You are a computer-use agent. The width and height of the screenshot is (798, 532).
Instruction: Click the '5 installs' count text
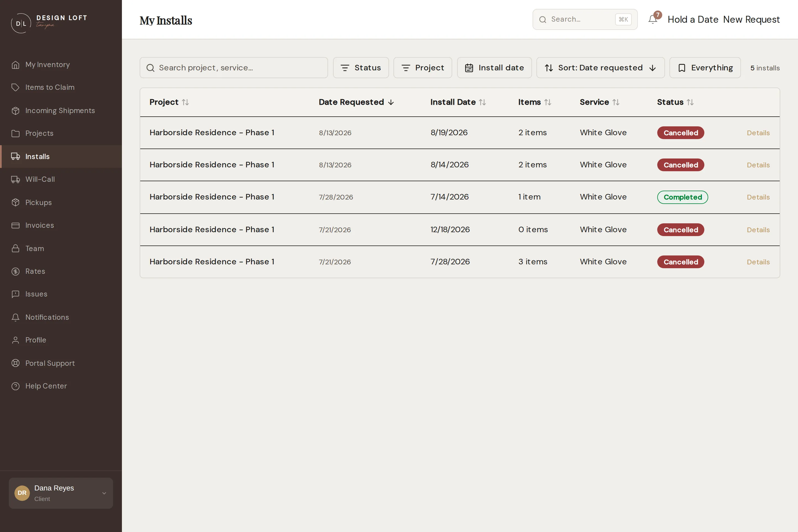[765, 68]
